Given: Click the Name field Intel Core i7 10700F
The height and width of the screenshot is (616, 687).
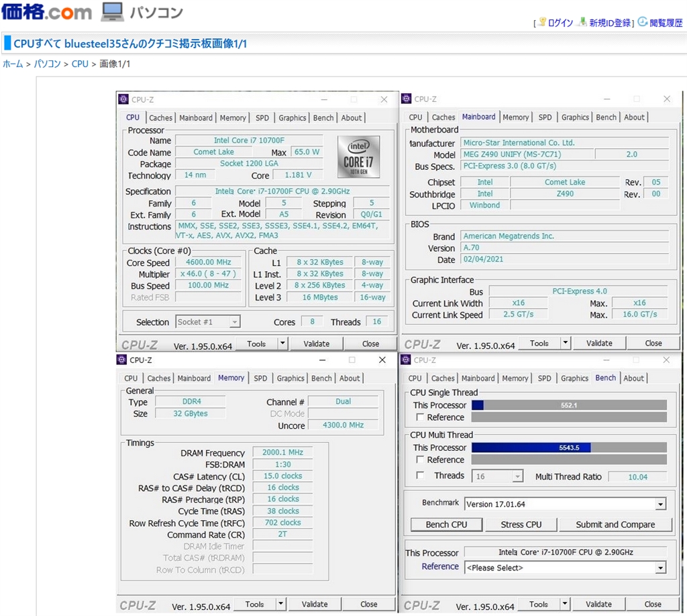Looking at the screenshot, I should click(x=249, y=140).
